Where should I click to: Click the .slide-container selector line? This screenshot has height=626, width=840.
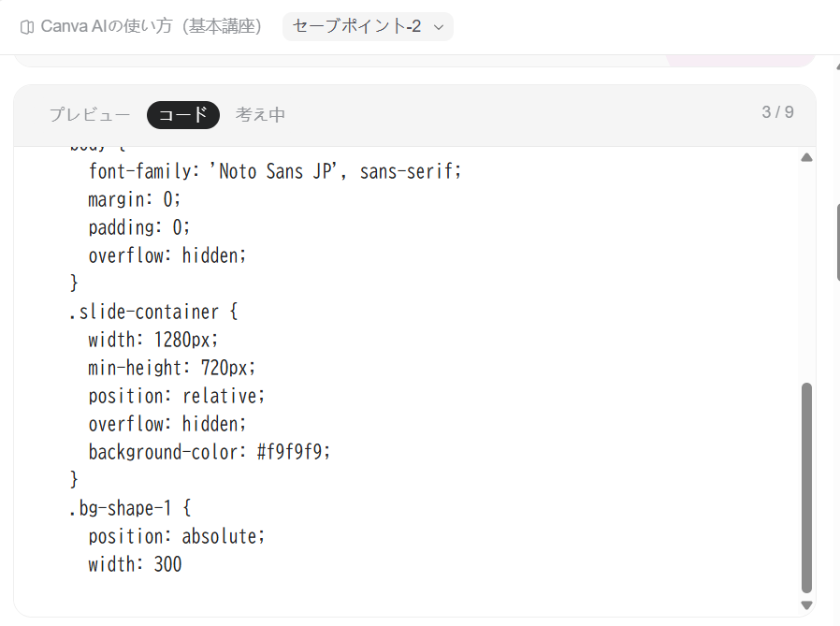tap(153, 312)
